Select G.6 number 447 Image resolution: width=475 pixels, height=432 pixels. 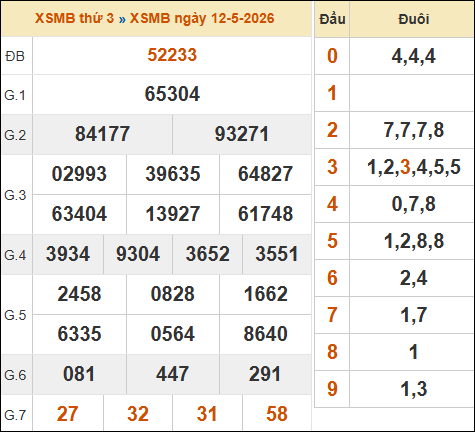pyautogui.click(x=172, y=374)
